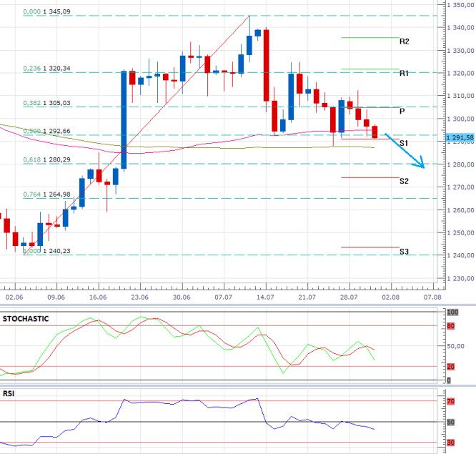Click the 1,000 Fibonacci level at 1 240,23
The height and width of the screenshot is (454, 476).
(46, 251)
